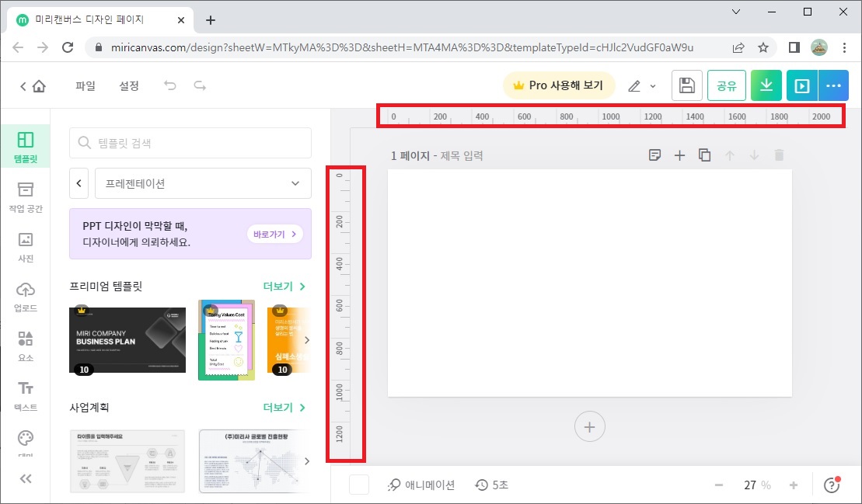Show next premium templates with arrow
Screen dimensions: 862x504
coord(307,340)
